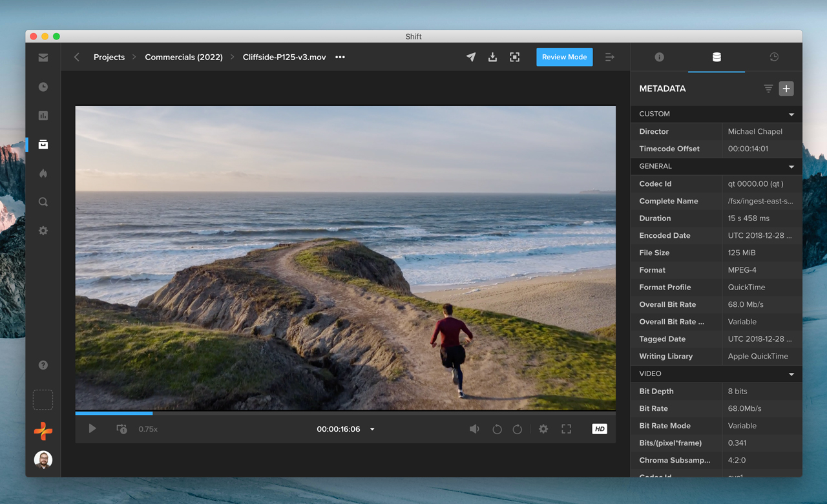The height and width of the screenshot is (504, 827).
Task: Open the Commercials (2022) breadcrumb
Action: click(183, 57)
